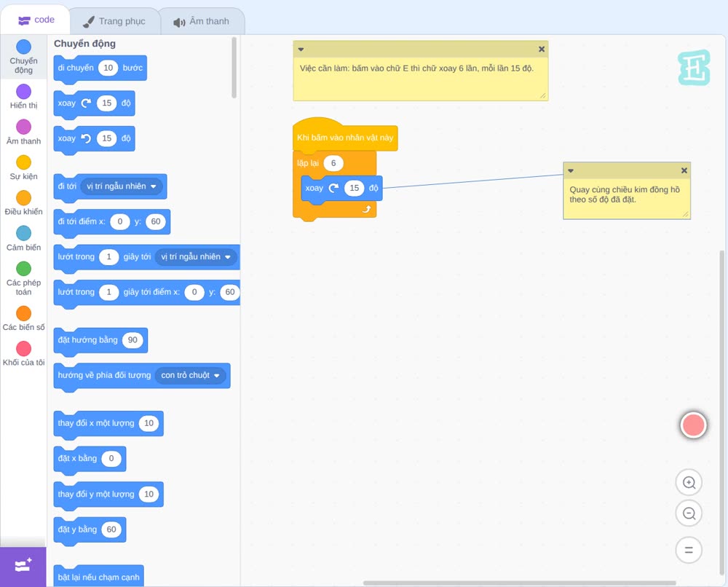Screen dimensions: 728x587
Task: Click the 'di chuyển 10 bước' palette block
Action: click(x=100, y=68)
